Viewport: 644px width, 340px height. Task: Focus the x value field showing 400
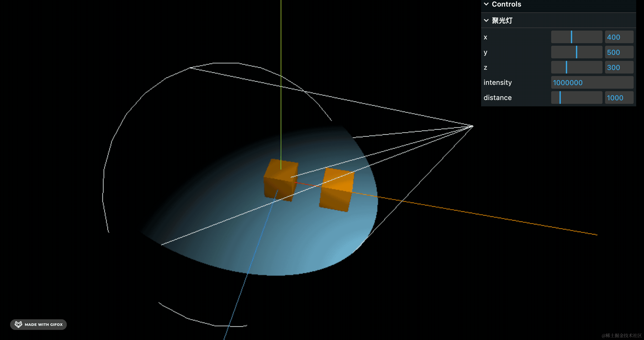tap(619, 37)
